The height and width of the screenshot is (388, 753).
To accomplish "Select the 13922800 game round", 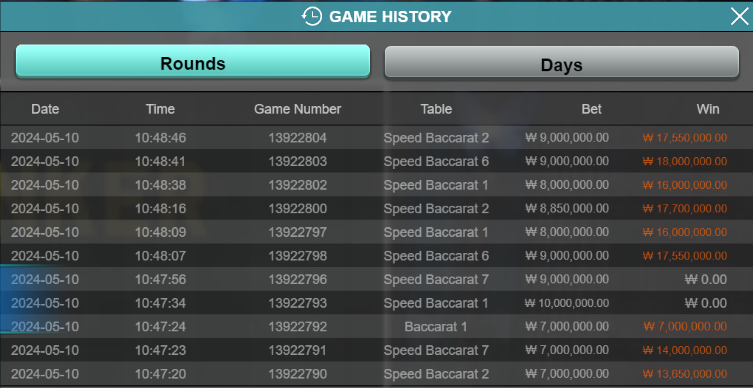I will (376, 208).
